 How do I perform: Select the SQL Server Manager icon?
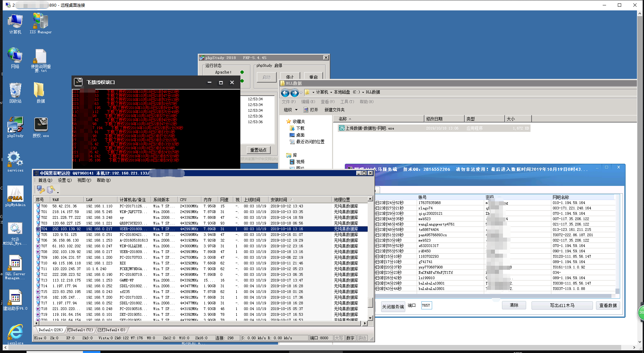click(15, 268)
